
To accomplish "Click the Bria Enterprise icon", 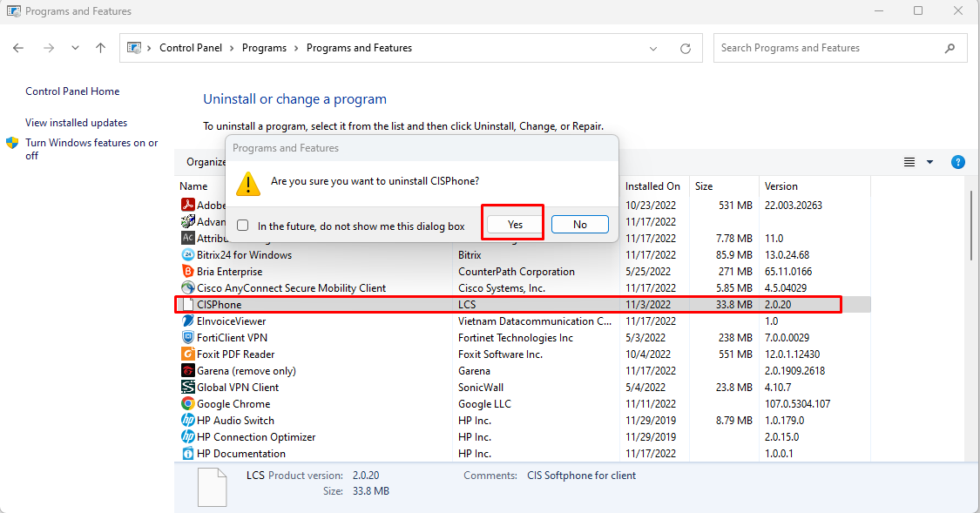I will click(187, 271).
